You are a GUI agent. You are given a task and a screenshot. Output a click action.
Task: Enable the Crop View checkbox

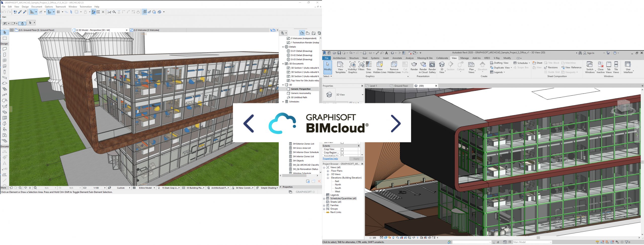click(342, 149)
